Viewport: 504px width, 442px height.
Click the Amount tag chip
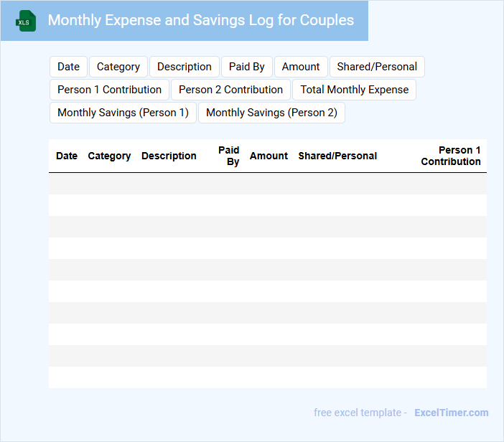coord(301,67)
